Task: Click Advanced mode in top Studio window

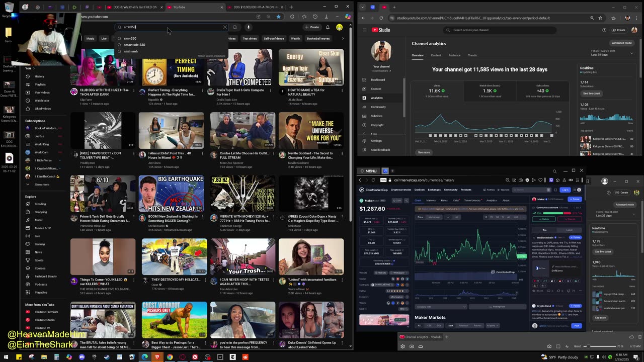Action: point(622,43)
